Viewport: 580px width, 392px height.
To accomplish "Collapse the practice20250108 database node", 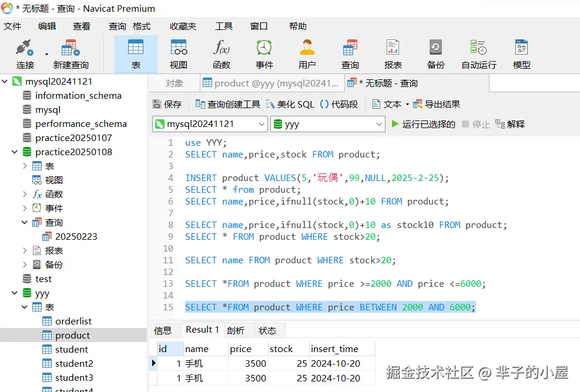I will [x=15, y=152].
